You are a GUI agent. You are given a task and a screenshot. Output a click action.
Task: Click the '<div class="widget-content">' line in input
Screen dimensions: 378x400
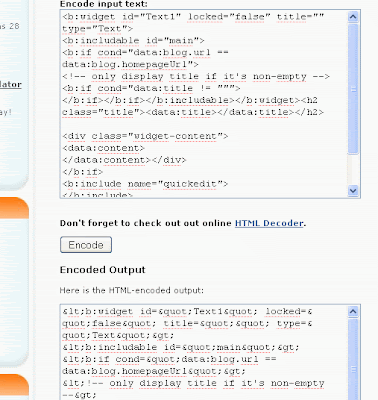145,136
